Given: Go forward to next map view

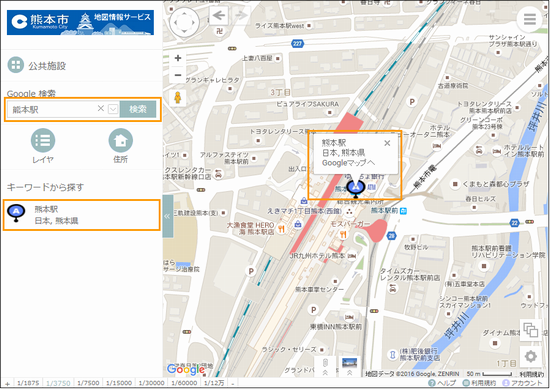Looking at the screenshot, I should click(241, 15).
